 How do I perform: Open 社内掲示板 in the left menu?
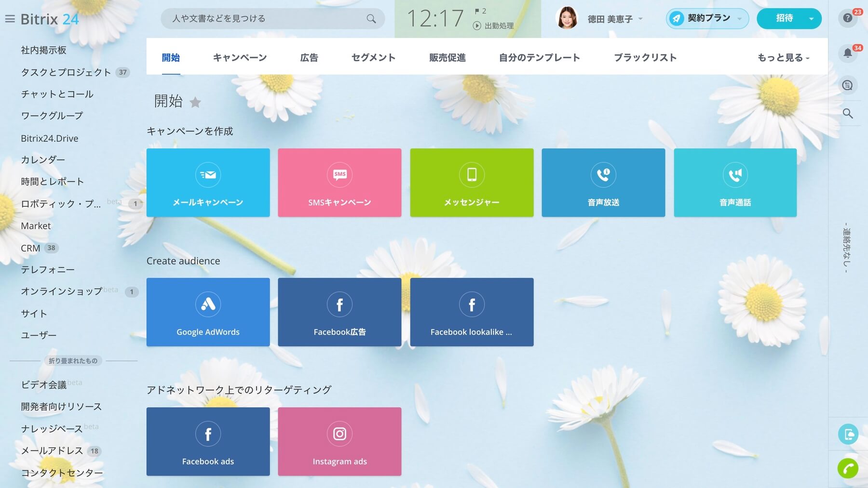tap(43, 50)
